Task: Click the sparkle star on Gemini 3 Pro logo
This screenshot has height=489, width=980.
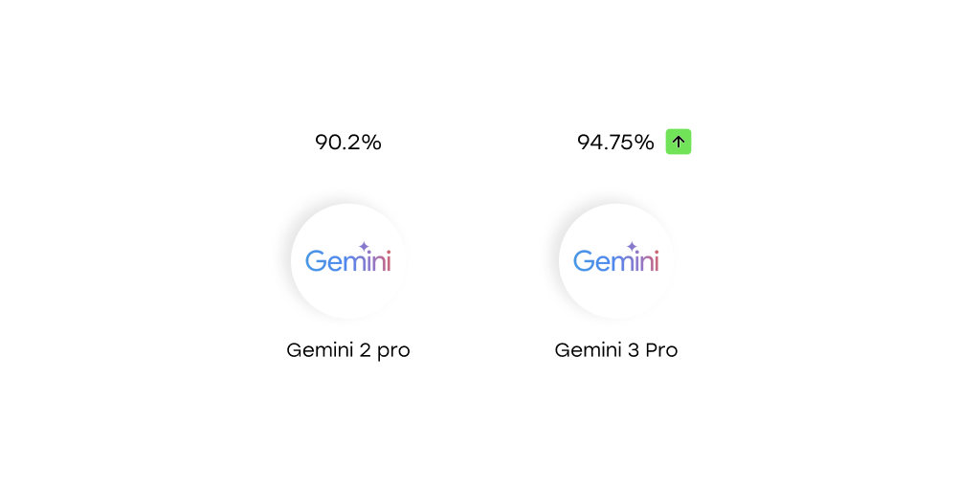Action: click(x=632, y=247)
